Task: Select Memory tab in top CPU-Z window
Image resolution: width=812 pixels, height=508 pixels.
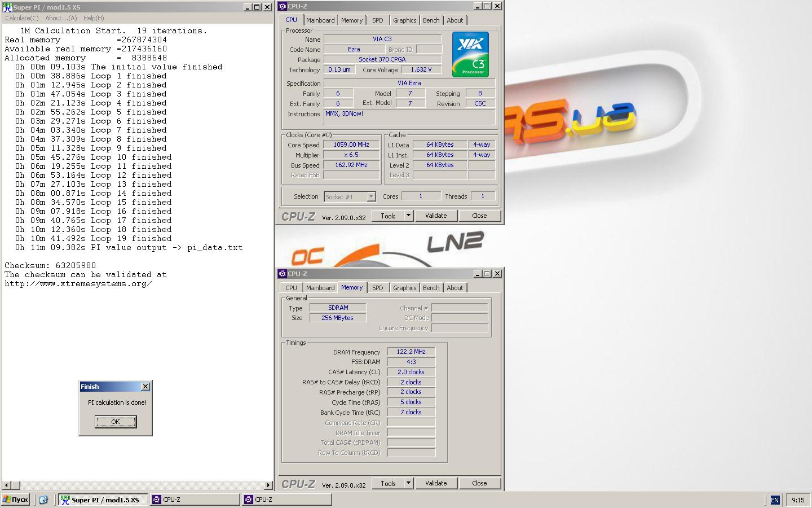Action: (x=352, y=20)
